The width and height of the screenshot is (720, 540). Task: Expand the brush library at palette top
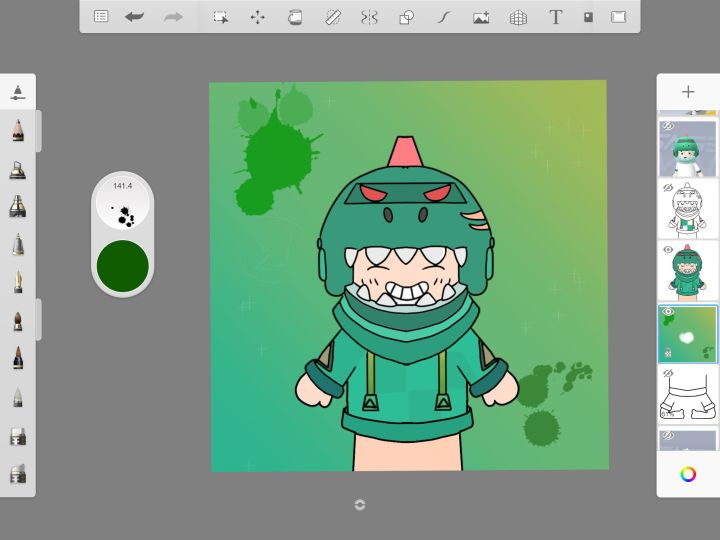(x=18, y=92)
